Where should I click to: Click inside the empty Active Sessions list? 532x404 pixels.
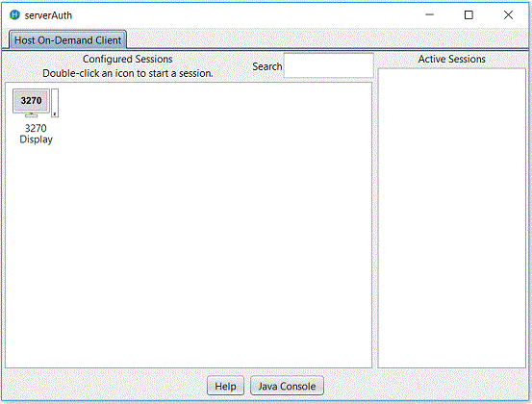coord(451,217)
